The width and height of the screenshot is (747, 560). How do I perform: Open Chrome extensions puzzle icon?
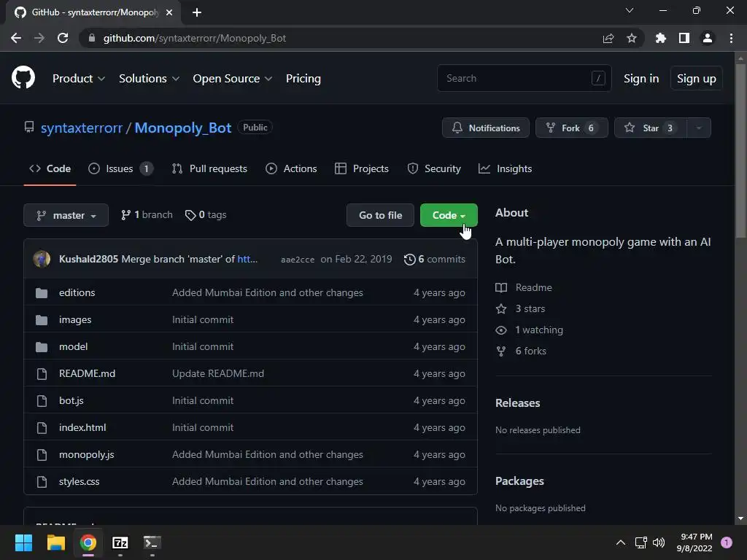pos(661,38)
